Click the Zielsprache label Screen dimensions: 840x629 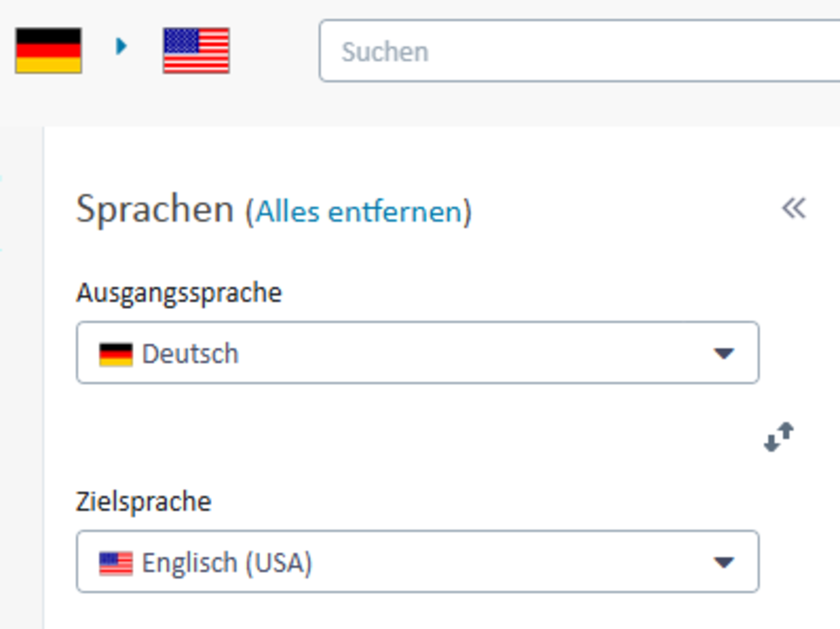pos(143,501)
